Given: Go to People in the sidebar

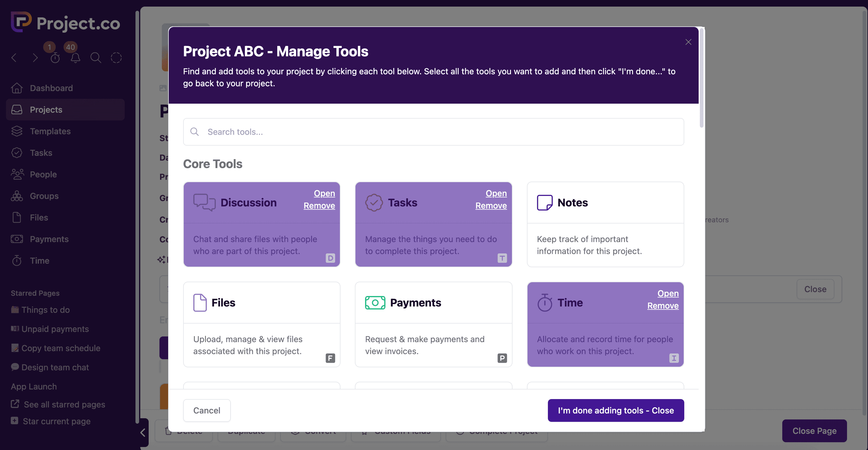Looking at the screenshot, I should coord(43,174).
